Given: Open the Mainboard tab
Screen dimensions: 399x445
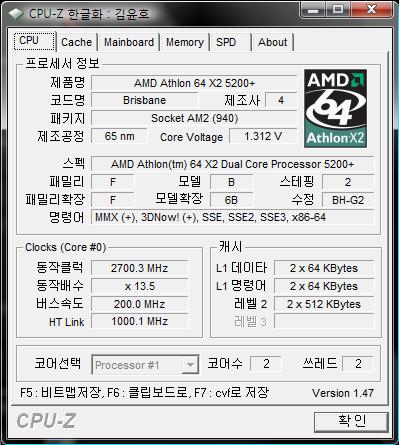Looking at the screenshot, I should point(129,42).
